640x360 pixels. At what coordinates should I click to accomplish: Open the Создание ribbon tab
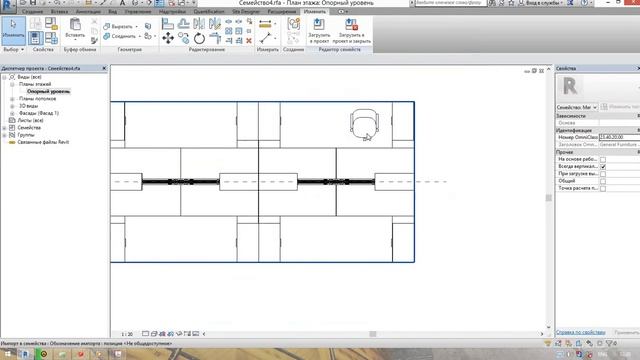[x=33, y=12]
